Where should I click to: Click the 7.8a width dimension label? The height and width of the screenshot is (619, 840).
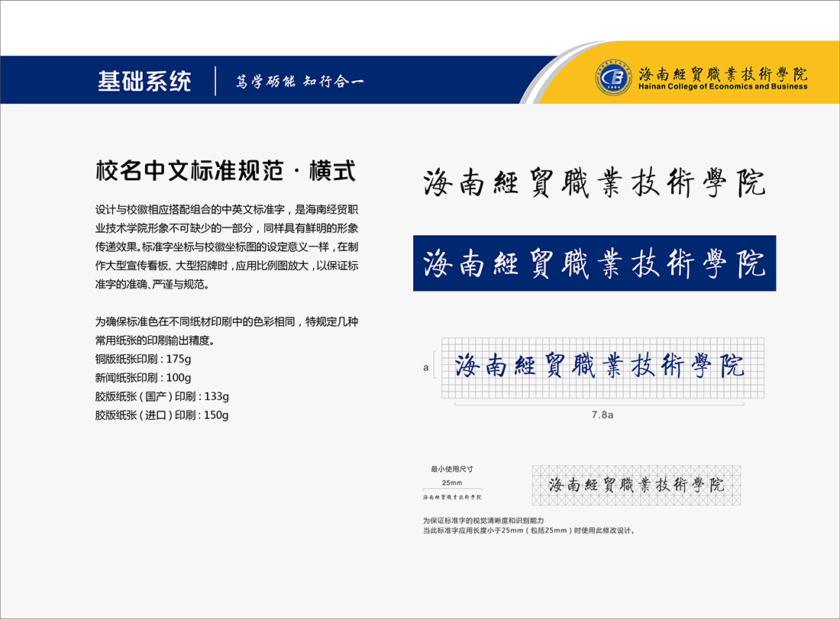(603, 414)
